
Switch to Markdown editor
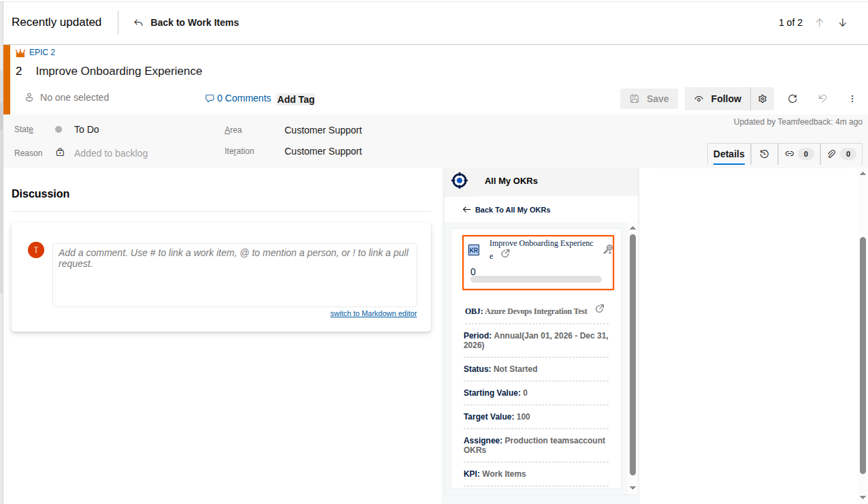(374, 313)
